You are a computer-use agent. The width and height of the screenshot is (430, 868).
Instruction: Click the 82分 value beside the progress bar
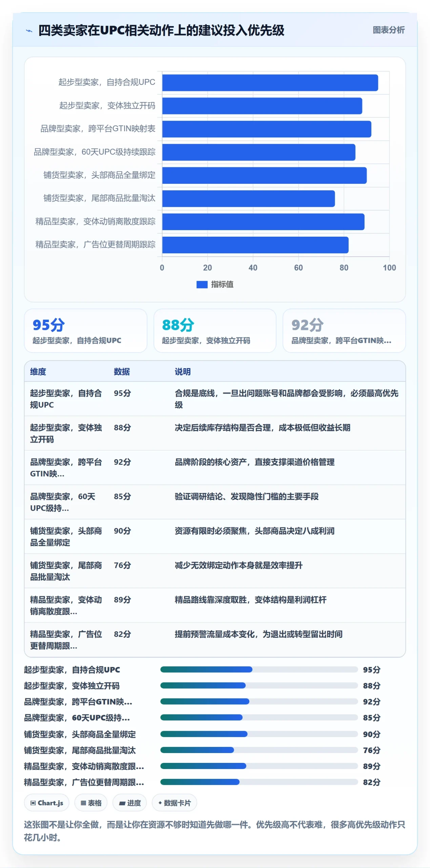[x=371, y=782]
